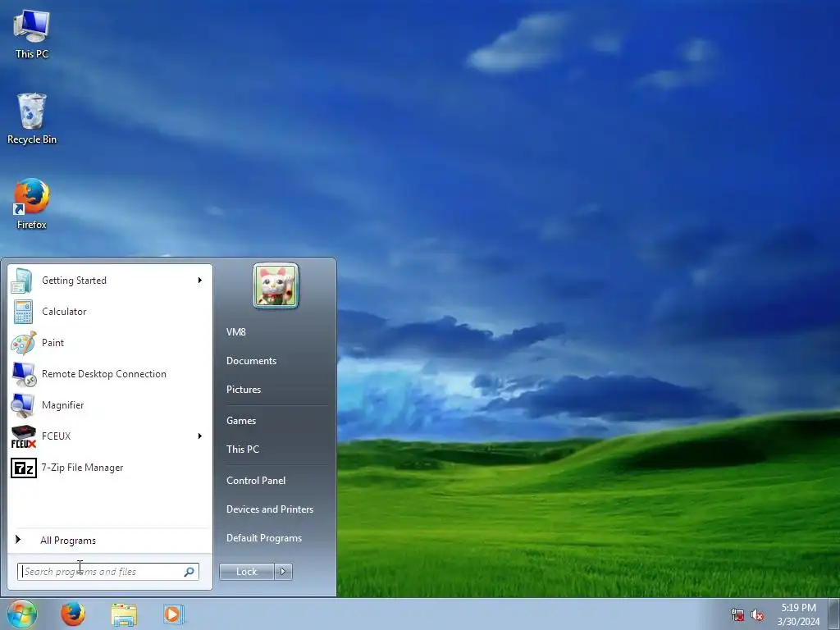Image resolution: width=840 pixels, height=630 pixels.
Task: Expand the Getting Started submenu arrow
Action: pyautogui.click(x=200, y=281)
